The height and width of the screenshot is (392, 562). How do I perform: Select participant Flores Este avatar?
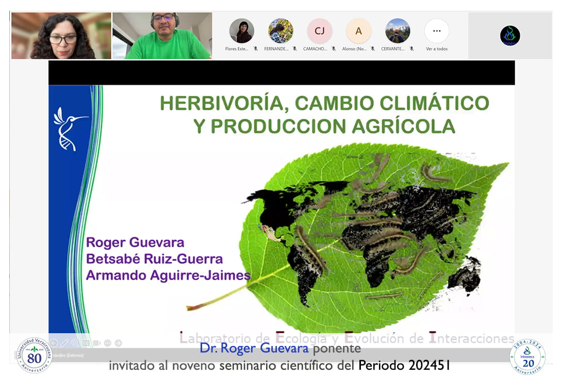pyautogui.click(x=241, y=31)
